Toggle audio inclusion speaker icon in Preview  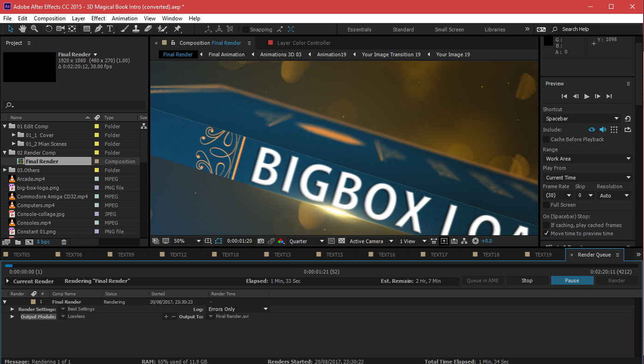click(602, 130)
